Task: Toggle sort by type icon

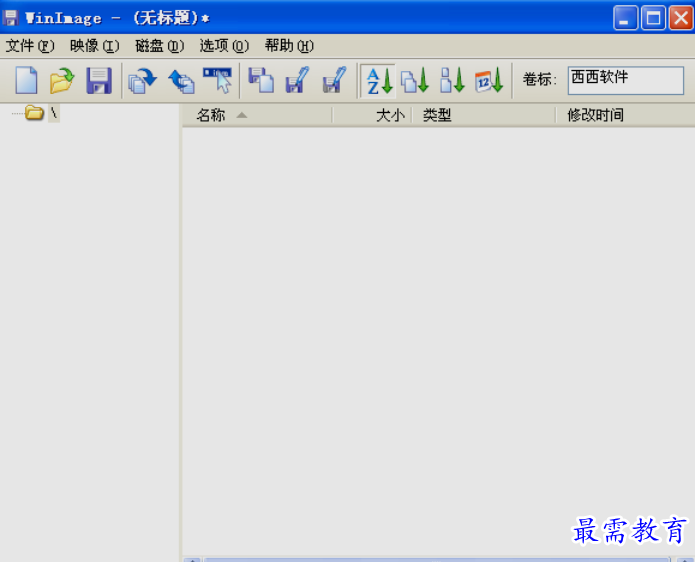Action: pos(415,80)
